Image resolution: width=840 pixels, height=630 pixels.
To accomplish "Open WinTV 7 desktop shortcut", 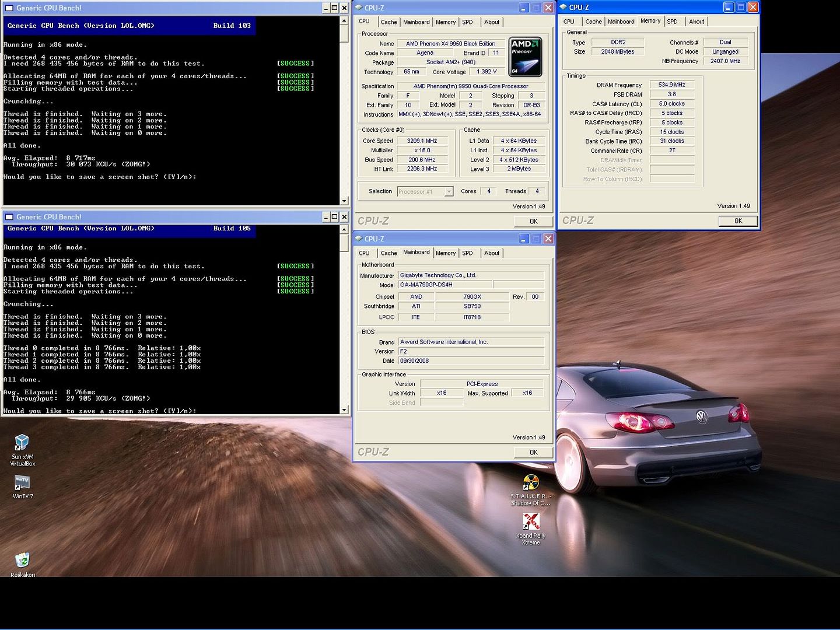I will 22,487.
